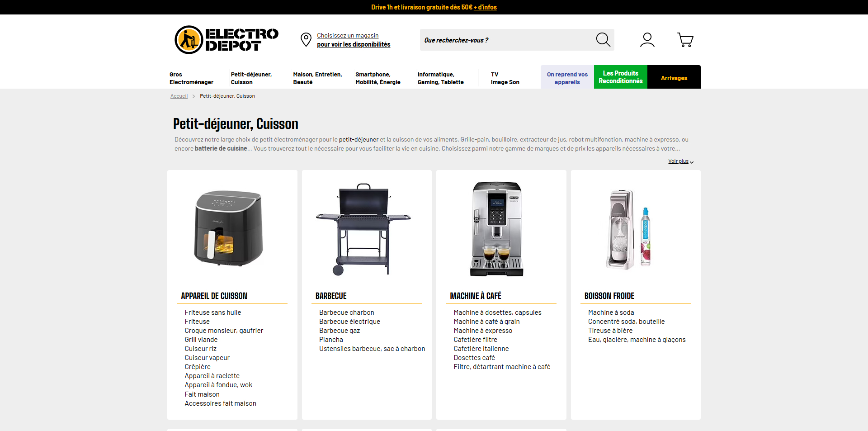Click On reprend vos appareils tab
Screen dimensions: 868x431
pos(567,77)
